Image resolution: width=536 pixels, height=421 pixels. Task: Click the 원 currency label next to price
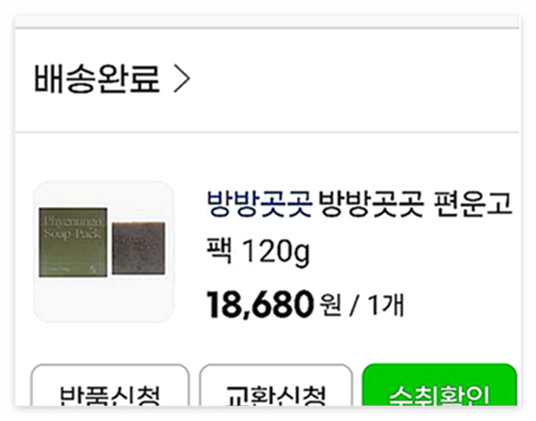(331, 305)
